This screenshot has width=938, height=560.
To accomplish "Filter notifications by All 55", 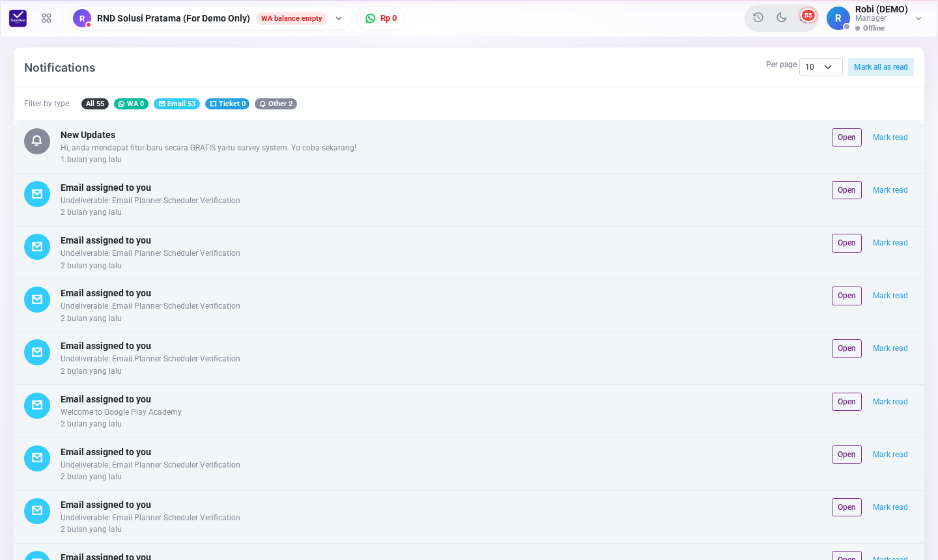I will point(95,104).
